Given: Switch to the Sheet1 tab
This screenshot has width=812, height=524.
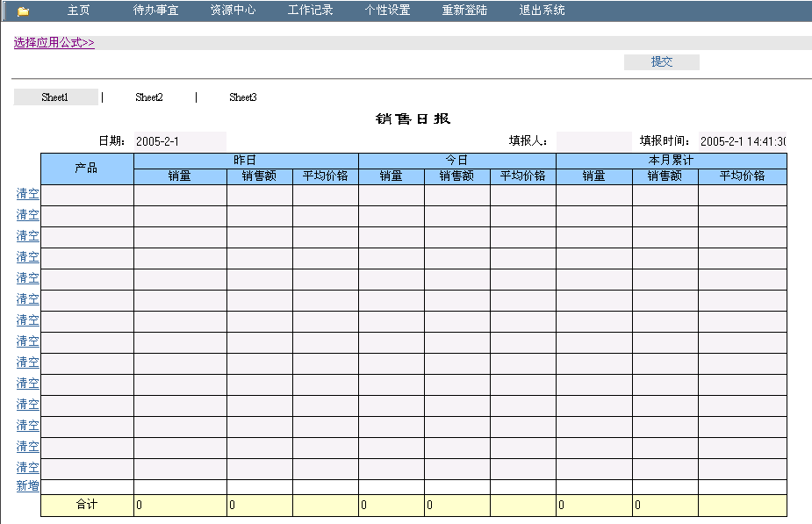Looking at the screenshot, I should (55, 97).
